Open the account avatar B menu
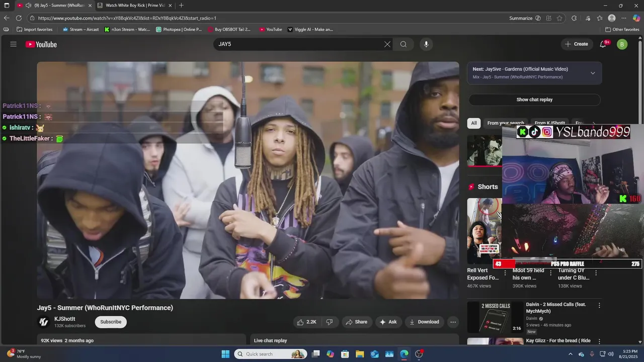The width and height of the screenshot is (644, 362). (x=622, y=44)
